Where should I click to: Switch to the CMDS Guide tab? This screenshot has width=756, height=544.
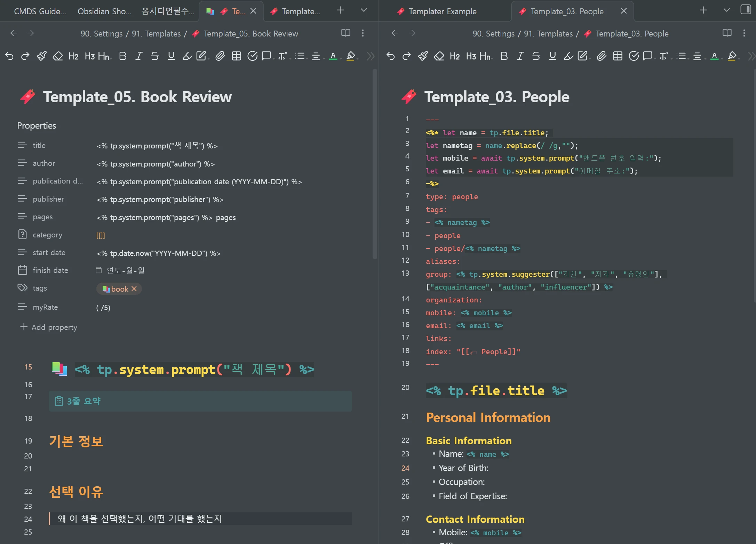[40, 11]
